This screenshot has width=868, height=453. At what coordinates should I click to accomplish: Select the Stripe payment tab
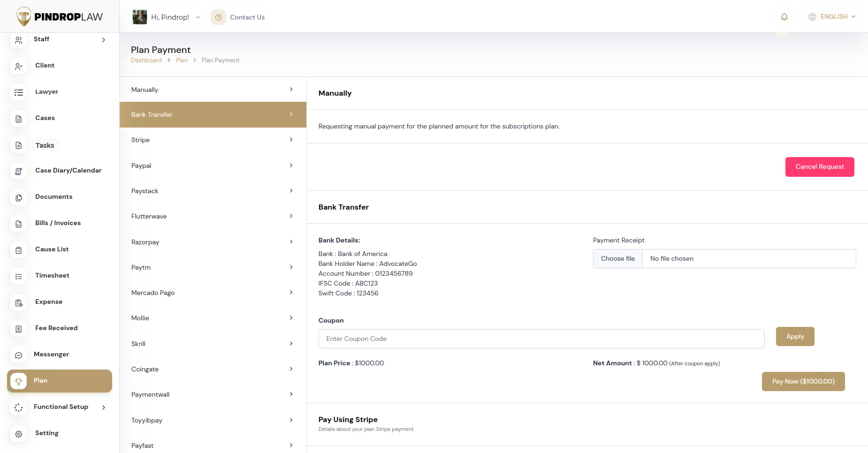(213, 140)
